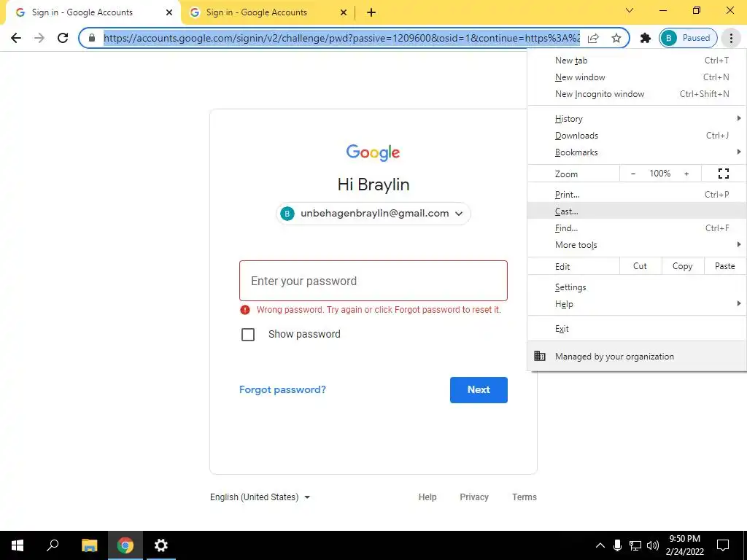Image resolution: width=747 pixels, height=560 pixels.
Task: Toggle fullscreen mode icon in Zoom row
Action: point(723,174)
